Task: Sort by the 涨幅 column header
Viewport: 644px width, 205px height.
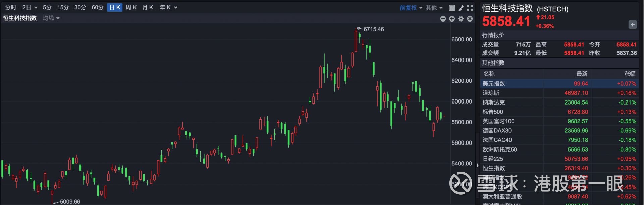Action: [630, 74]
